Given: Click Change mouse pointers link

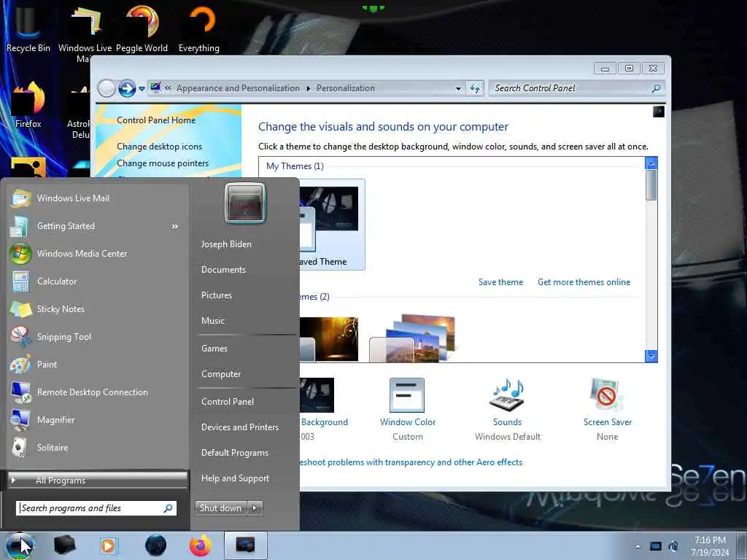Looking at the screenshot, I should (163, 163).
